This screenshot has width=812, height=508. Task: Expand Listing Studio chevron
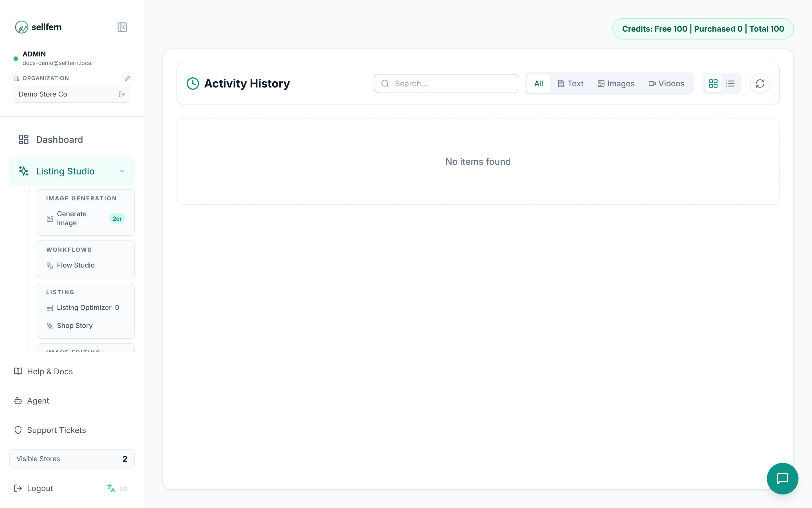(x=122, y=171)
